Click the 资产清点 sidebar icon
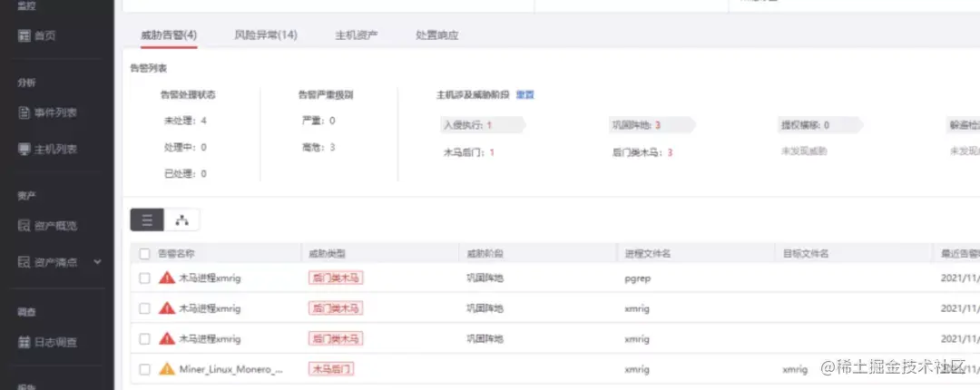The width and height of the screenshot is (980, 390). coord(24,262)
